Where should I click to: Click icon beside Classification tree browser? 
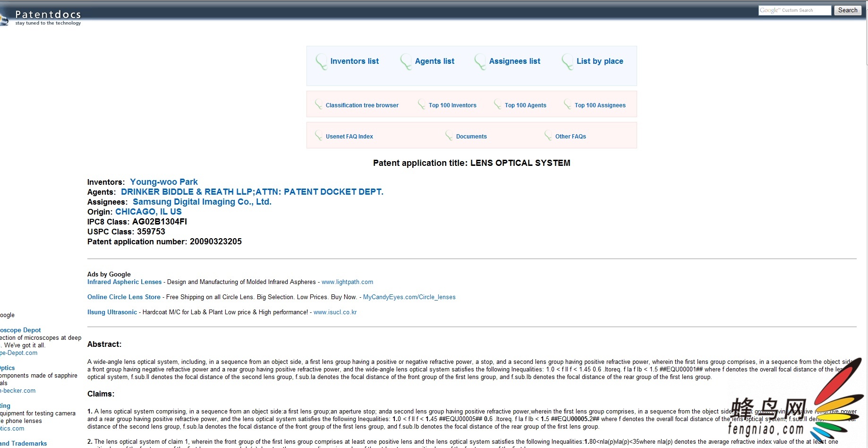pyautogui.click(x=319, y=105)
